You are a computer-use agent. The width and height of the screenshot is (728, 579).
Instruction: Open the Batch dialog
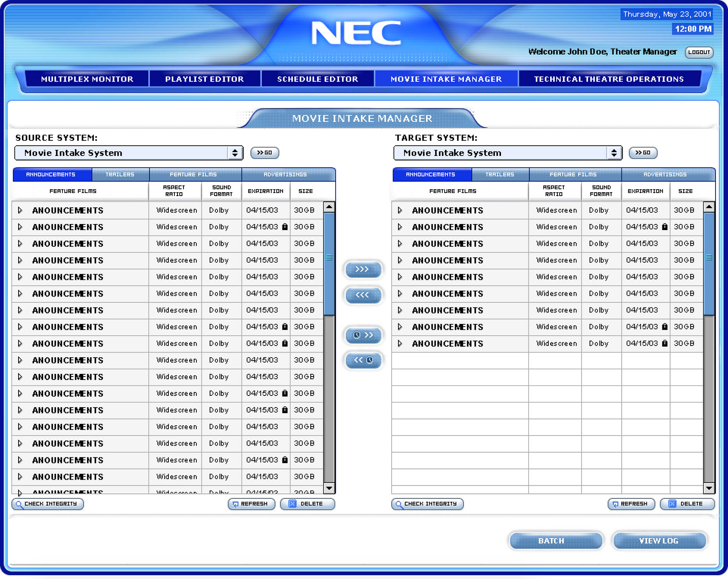[556, 541]
